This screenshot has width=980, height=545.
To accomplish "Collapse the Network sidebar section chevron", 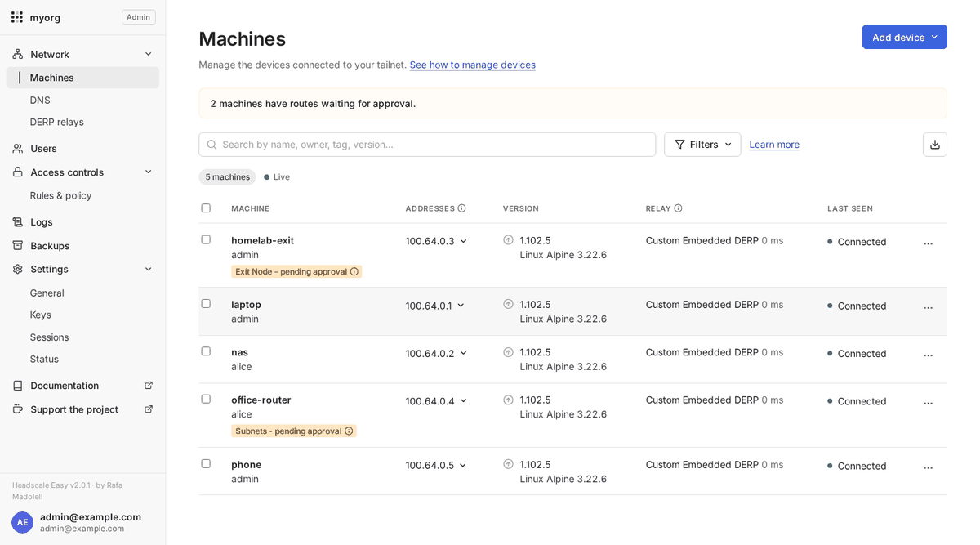I will point(149,54).
